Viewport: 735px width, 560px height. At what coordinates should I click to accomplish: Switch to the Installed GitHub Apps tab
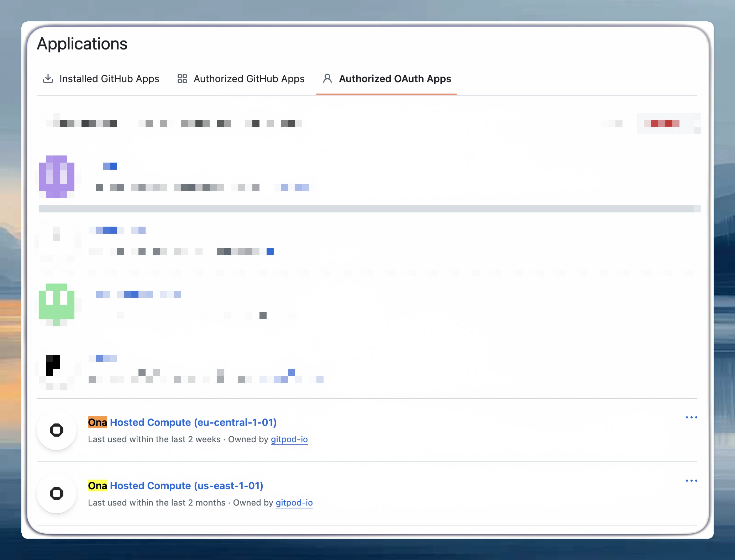(x=109, y=79)
